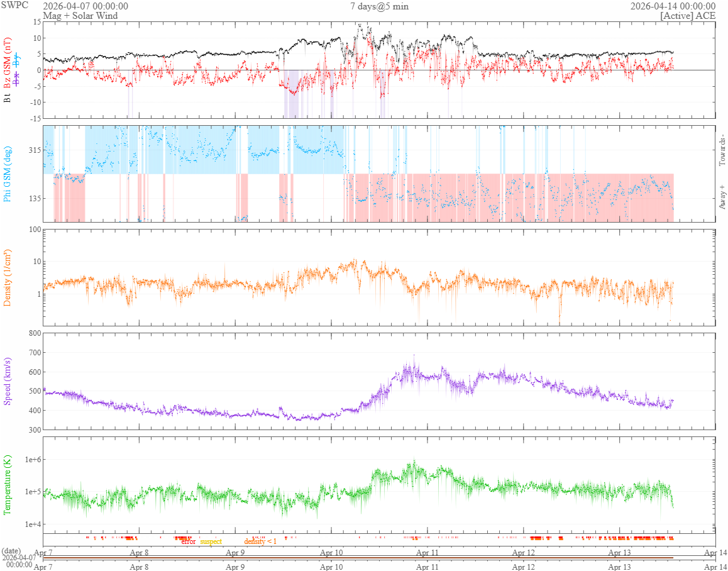Click the purple Speed (km/s) axis label

(7, 382)
